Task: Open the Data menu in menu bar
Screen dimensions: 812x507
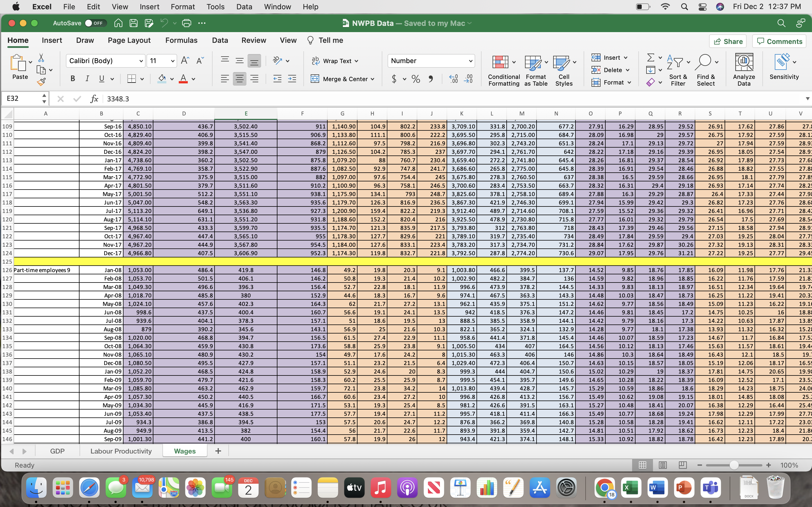Action: click(x=244, y=6)
